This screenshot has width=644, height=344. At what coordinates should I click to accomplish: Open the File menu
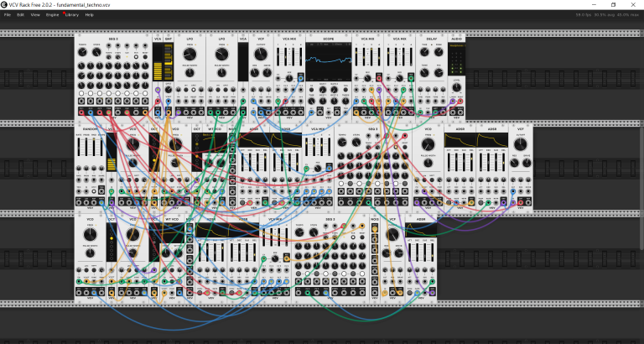point(8,15)
